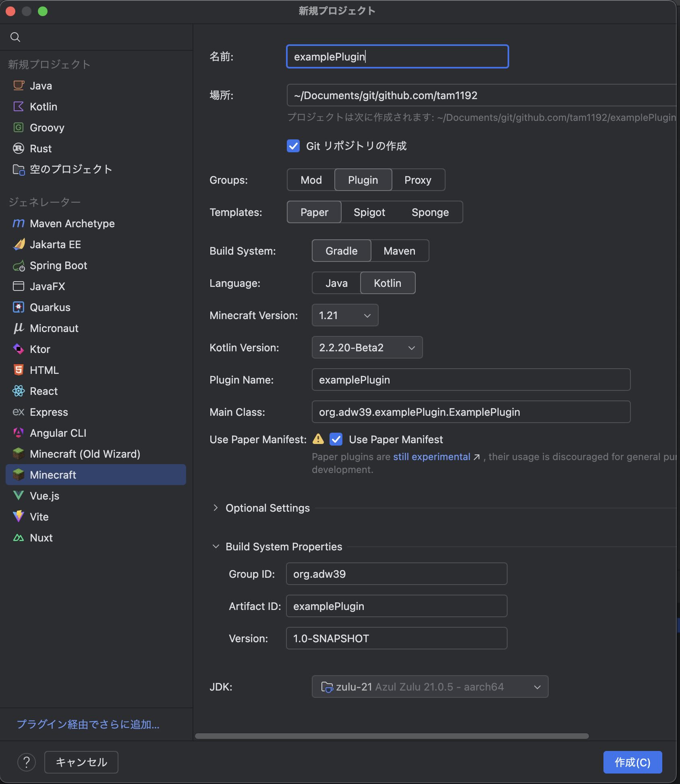This screenshot has height=784, width=680.
Task: Choose the Quarkus generator icon
Action: tap(19, 307)
